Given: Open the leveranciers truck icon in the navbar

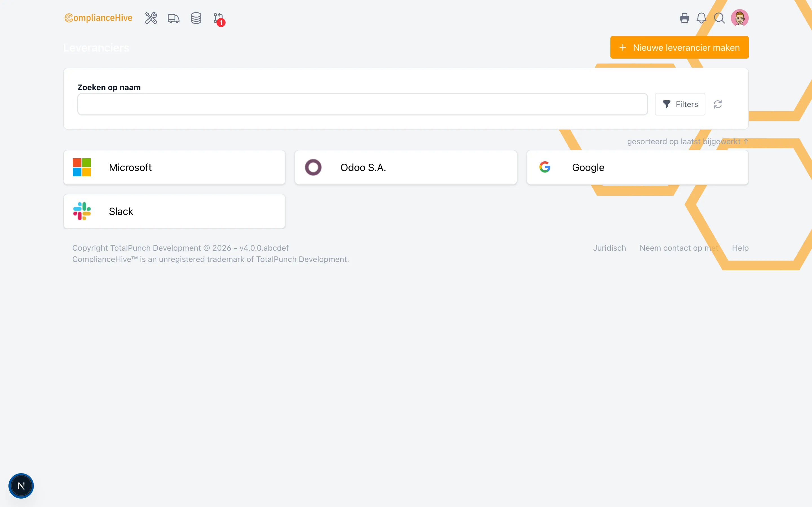Looking at the screenshot, I should 173,18.
